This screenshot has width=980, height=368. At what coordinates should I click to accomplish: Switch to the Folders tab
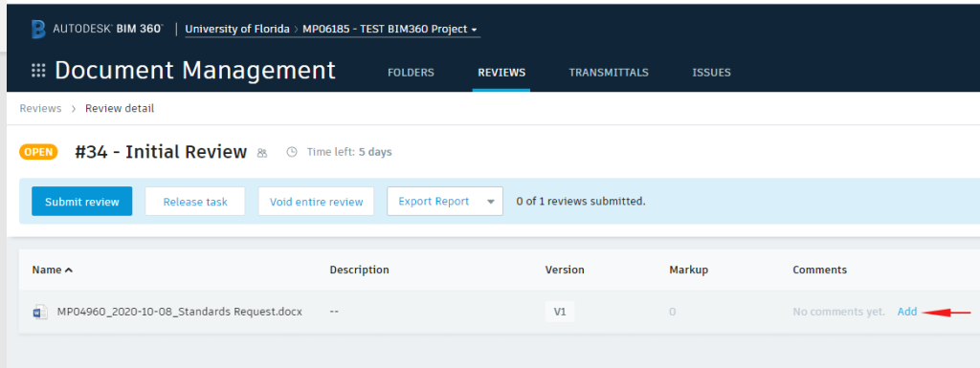tap(411, 73)
